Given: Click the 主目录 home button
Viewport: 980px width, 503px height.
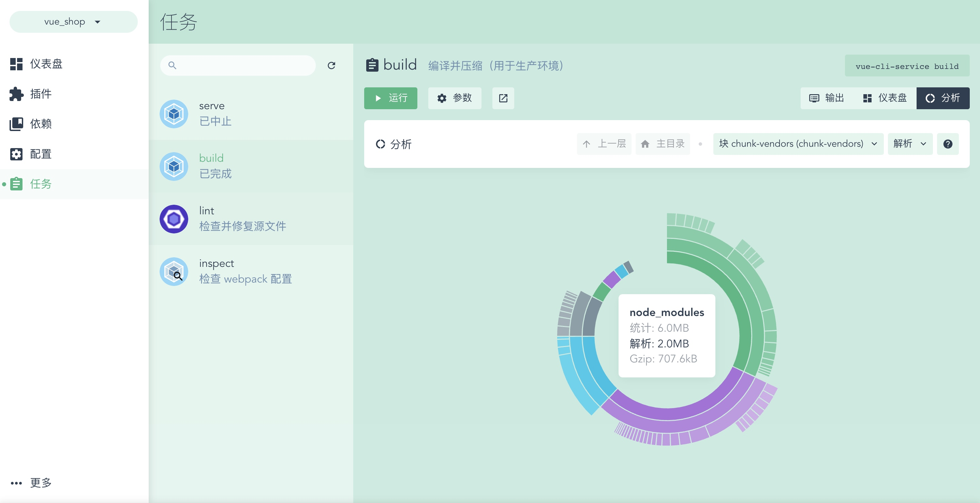Looking at the screenshot, I should click(x=662, y=144).
